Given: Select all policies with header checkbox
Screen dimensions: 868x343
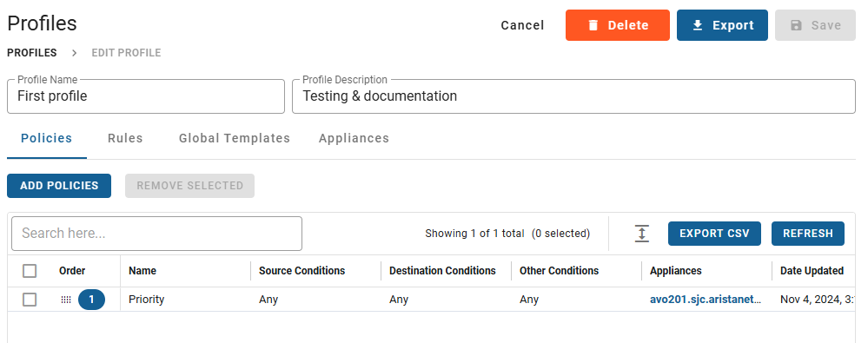Looking at the screenshot, I should [30, 271].
